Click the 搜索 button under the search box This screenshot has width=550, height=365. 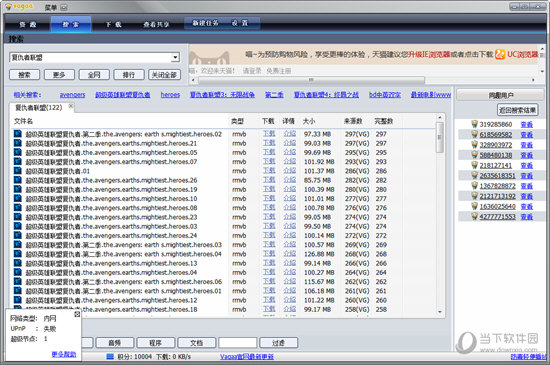point(24,75)
